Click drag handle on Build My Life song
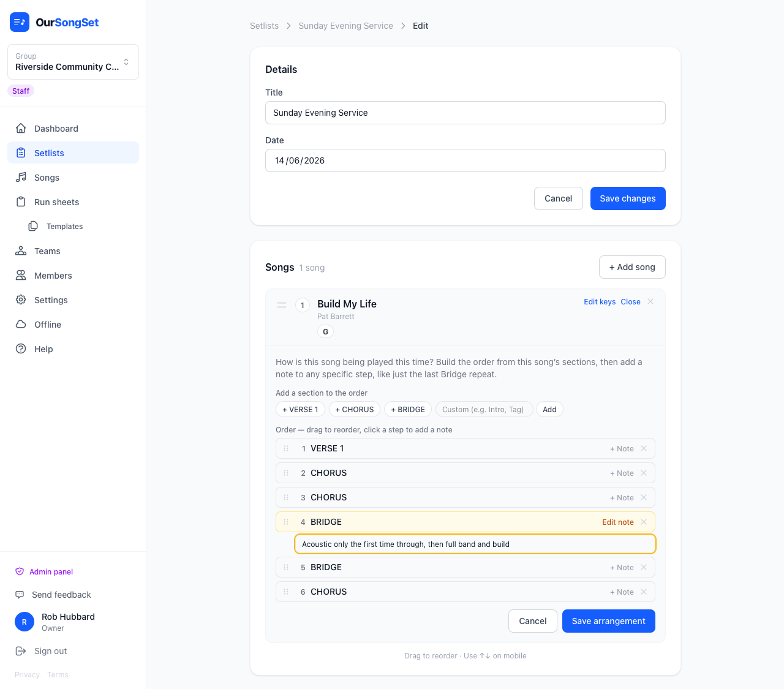Viewport: 784px width, 689px height. tap(282, 304)
